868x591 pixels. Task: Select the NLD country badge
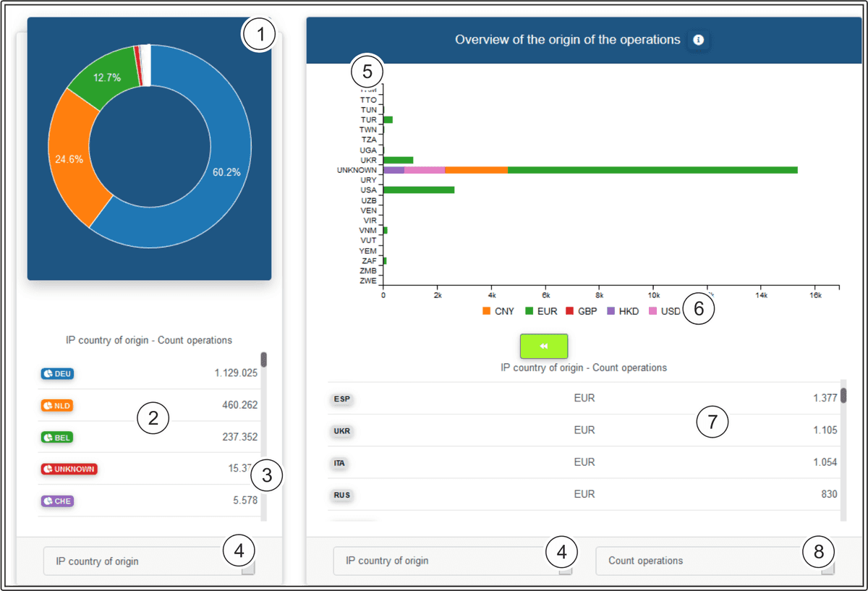(57, 405)
